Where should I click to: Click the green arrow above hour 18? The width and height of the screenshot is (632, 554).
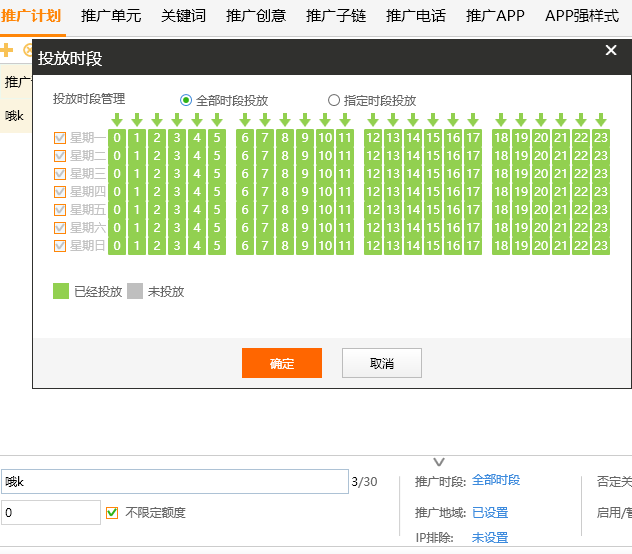pos(501,120)
